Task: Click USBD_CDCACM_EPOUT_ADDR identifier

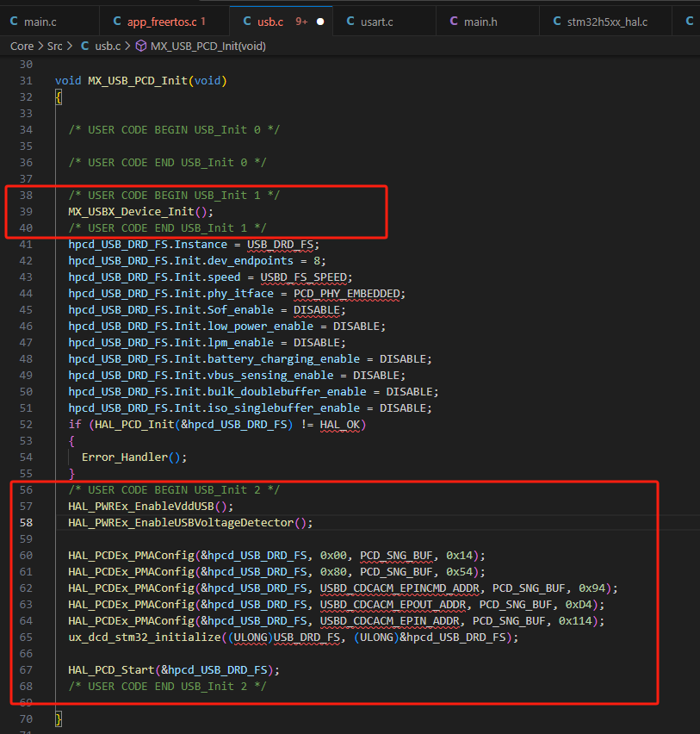Action: coord(393,606)
